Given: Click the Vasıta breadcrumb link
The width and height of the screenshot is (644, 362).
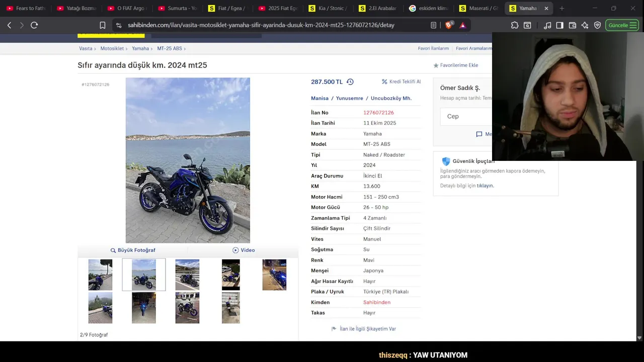Looking at the screenshot, I should (x=86, y=48).
